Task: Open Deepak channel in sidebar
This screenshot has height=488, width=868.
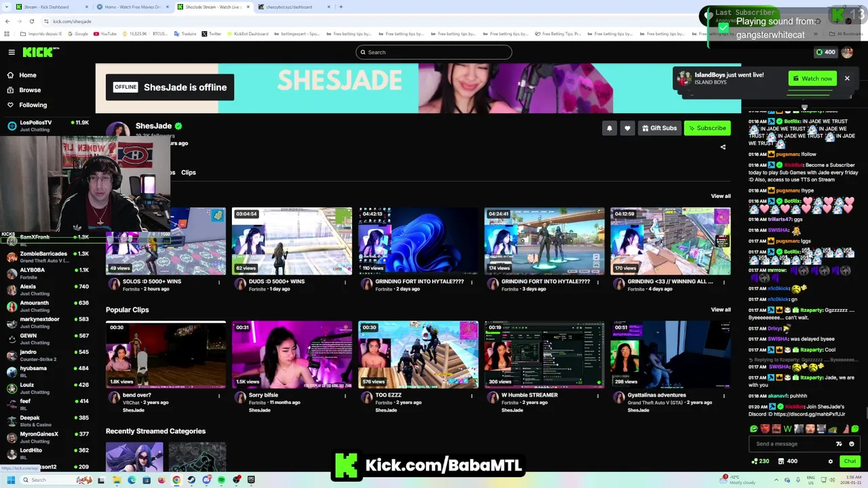Action: [x=47, y=421]
